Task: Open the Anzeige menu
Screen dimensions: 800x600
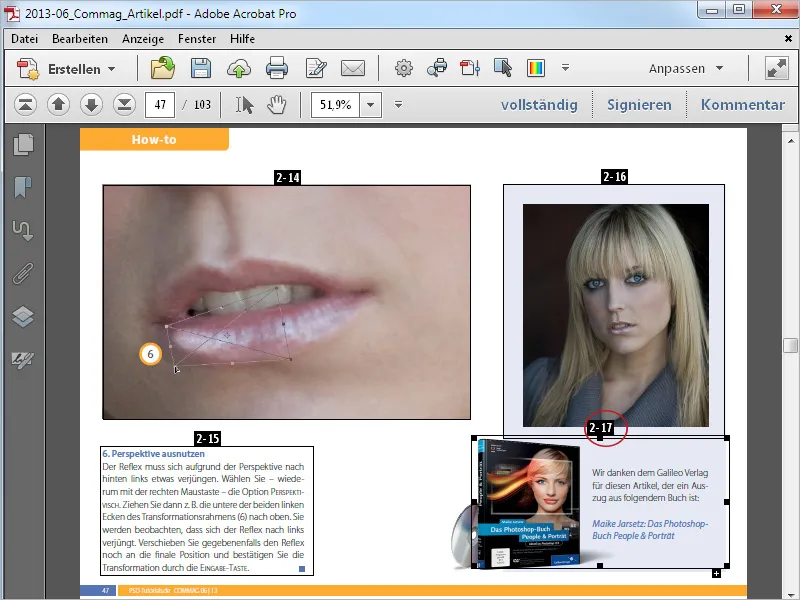Action: tap(143, 39)
